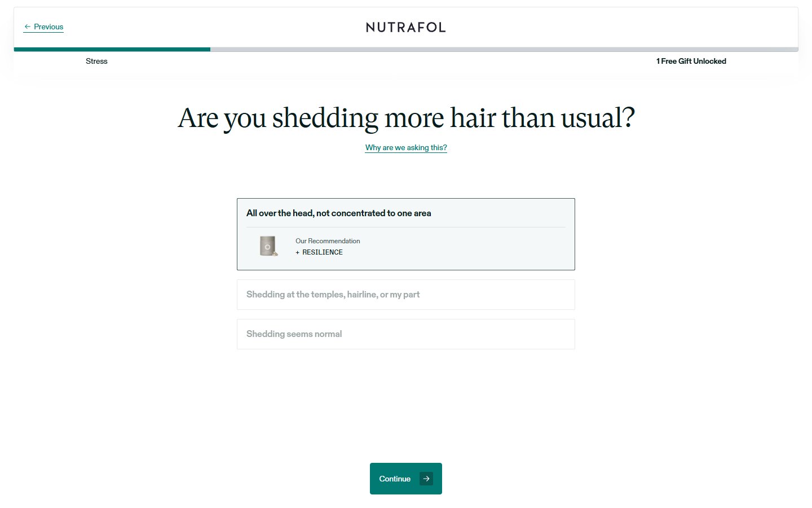Go back using the Previous link
Image resolution: width=812 pixels, height=508 pixels.
43,27
